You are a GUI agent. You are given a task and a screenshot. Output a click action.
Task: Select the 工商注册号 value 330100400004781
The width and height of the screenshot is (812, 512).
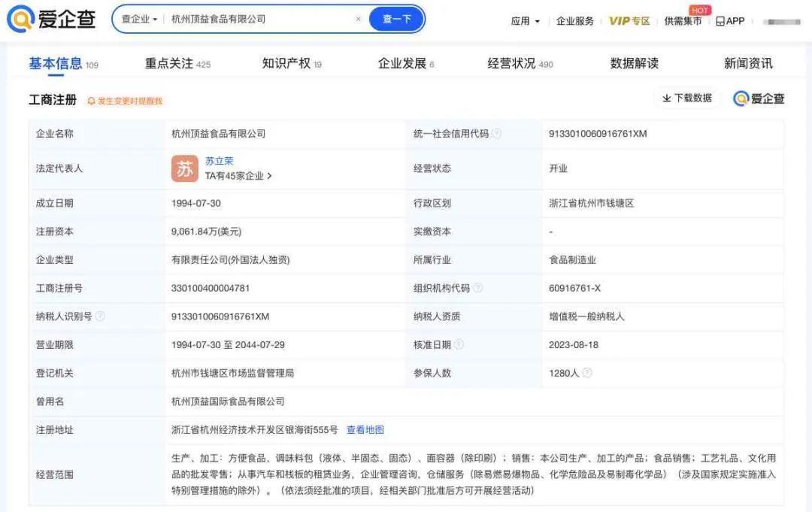(x=211, y=288)
